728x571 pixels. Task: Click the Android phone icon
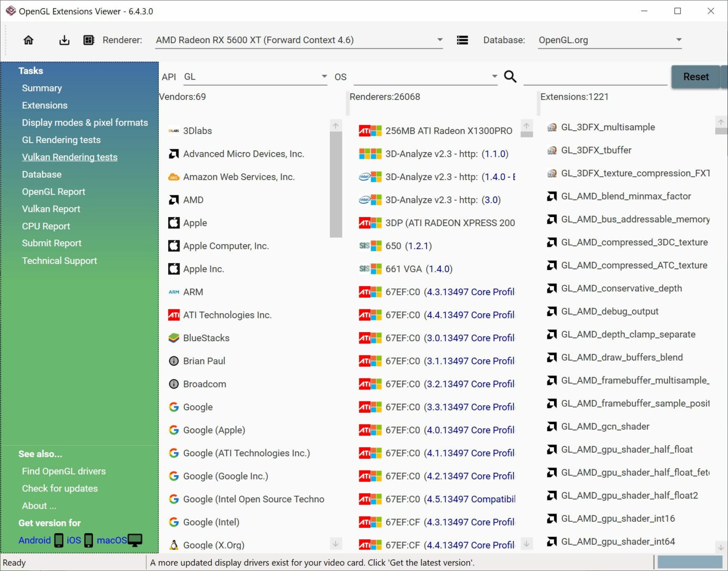pyautogui.click(x=59, y=540)
